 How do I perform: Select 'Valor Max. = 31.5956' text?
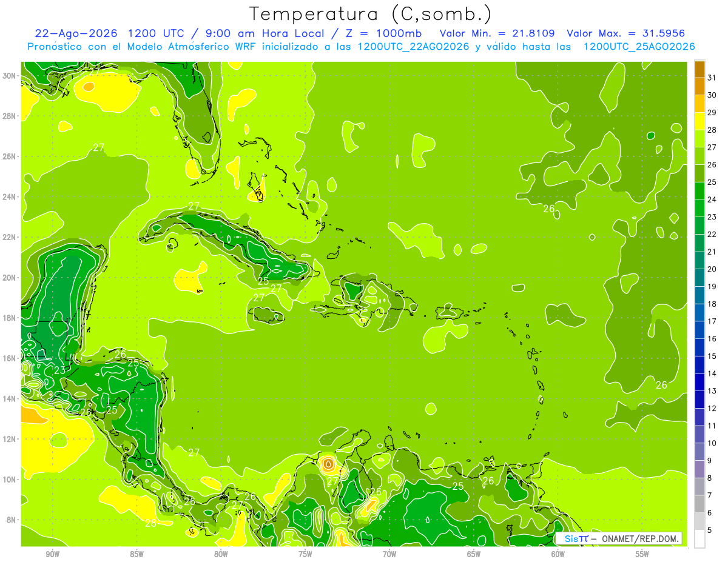[626, 33]
